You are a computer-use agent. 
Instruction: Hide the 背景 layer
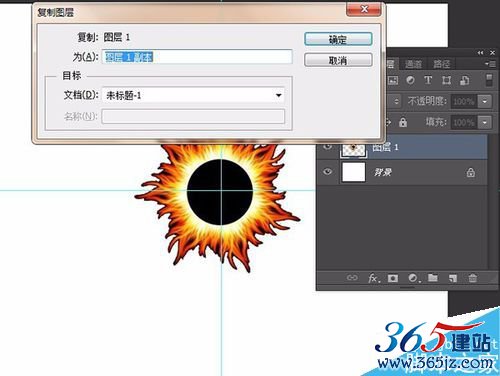(x=328, y=172)
